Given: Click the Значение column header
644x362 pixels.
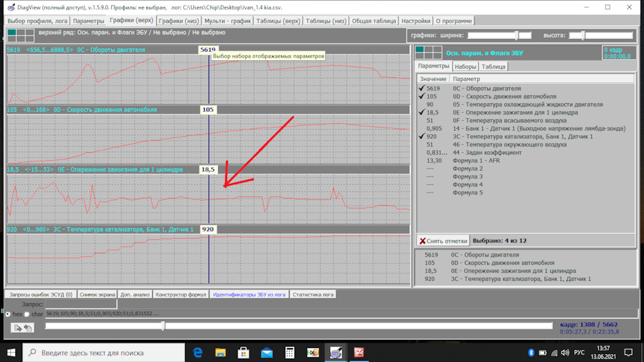Looking at the screenshot, I should coord(433,79).
